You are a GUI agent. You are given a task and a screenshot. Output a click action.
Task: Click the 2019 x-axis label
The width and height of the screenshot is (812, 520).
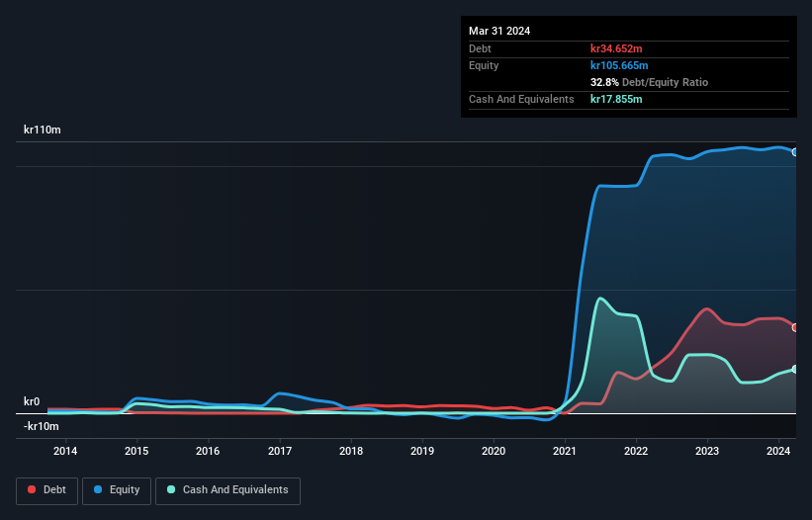click(422, 451)
